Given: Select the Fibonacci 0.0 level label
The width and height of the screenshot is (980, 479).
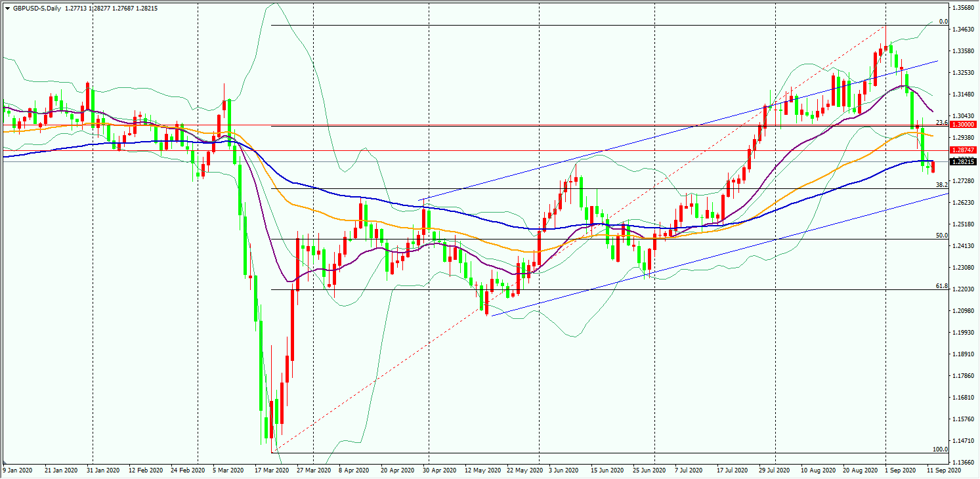Looking at the screenshot, I should tap(944, 22).
